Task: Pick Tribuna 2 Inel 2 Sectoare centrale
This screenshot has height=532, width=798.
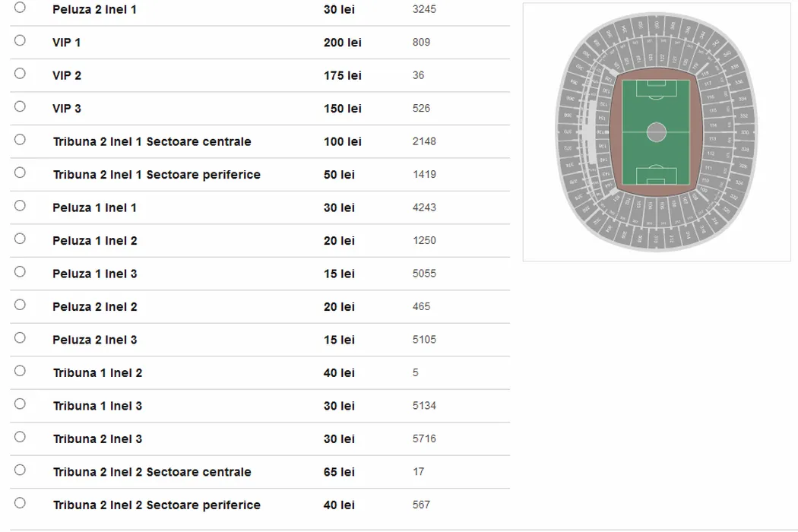Action: coord(20,470)
